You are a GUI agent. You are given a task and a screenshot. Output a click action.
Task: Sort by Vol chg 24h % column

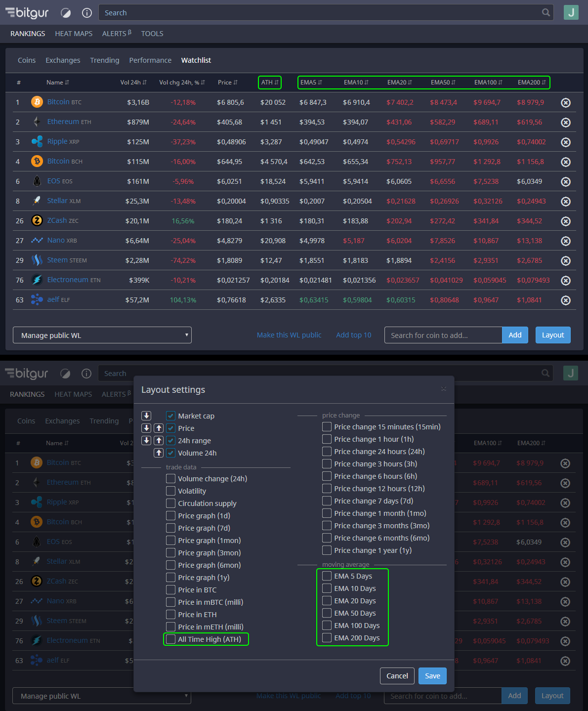click(x=182, y=83)
